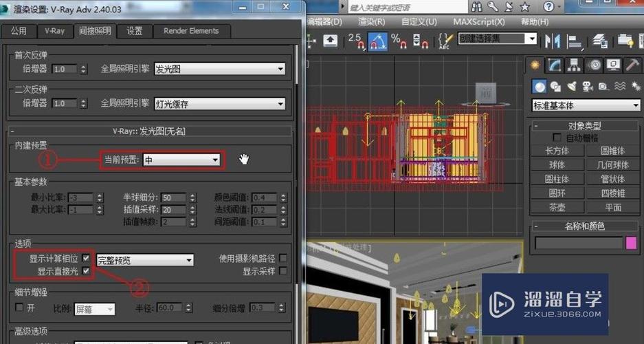Toggle the spinner snap tool

pyautogui.click(x=420, y=41)
